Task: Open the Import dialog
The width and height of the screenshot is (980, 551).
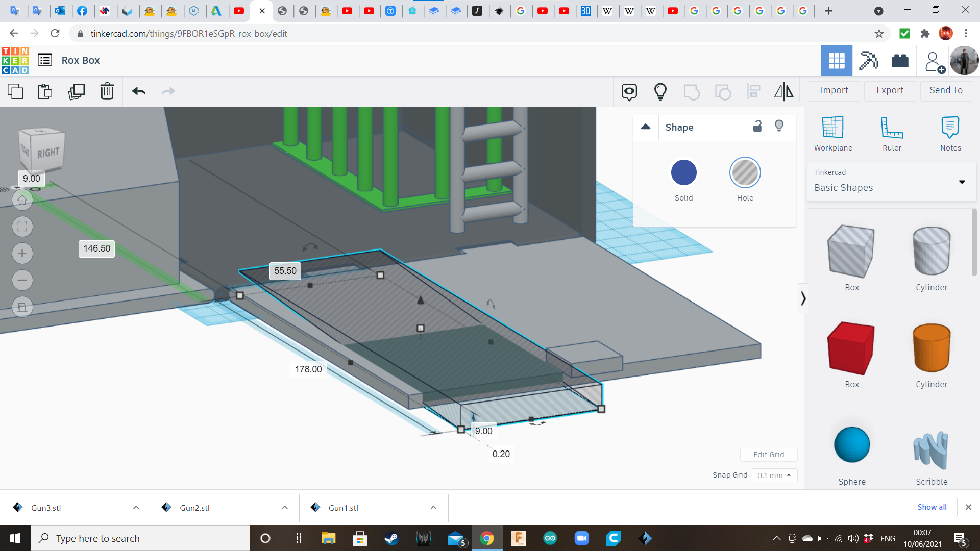Action: (x=834, y=90)
